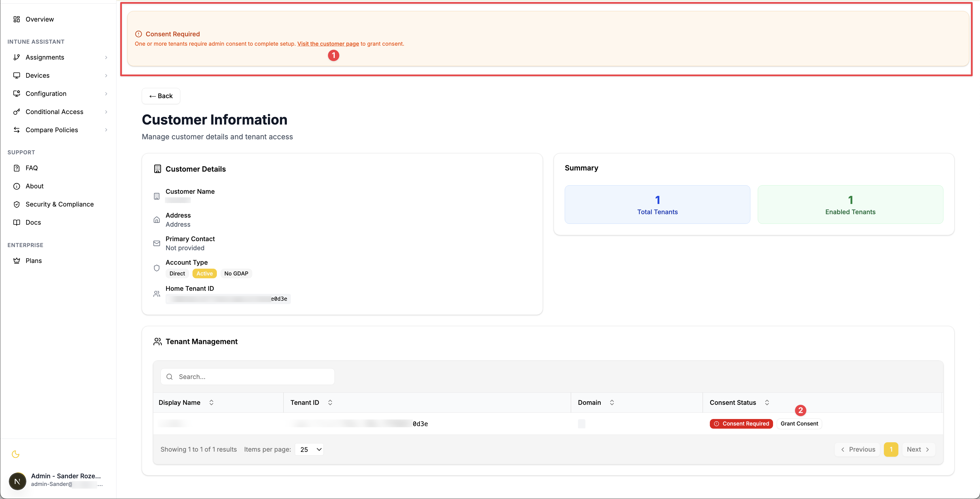The height and width of the screenshot is (499, 980).
Task: Click the About info icon
Action: [16, 186]
